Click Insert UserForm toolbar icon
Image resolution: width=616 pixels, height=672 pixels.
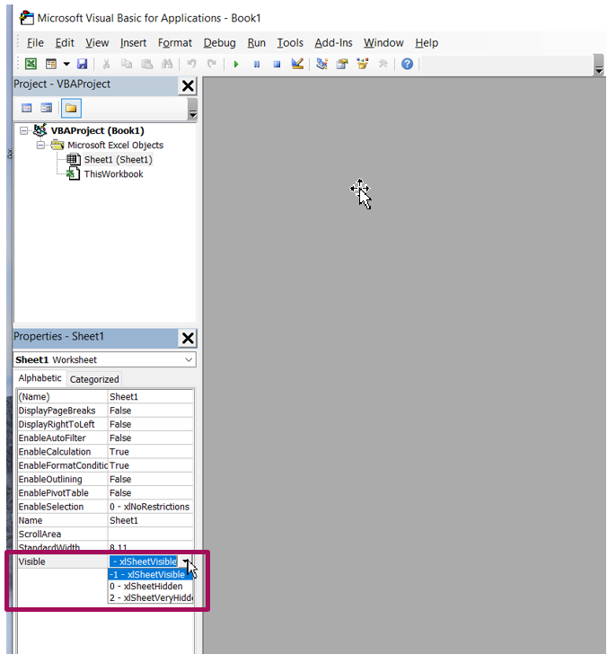click(x=50, y=64)
